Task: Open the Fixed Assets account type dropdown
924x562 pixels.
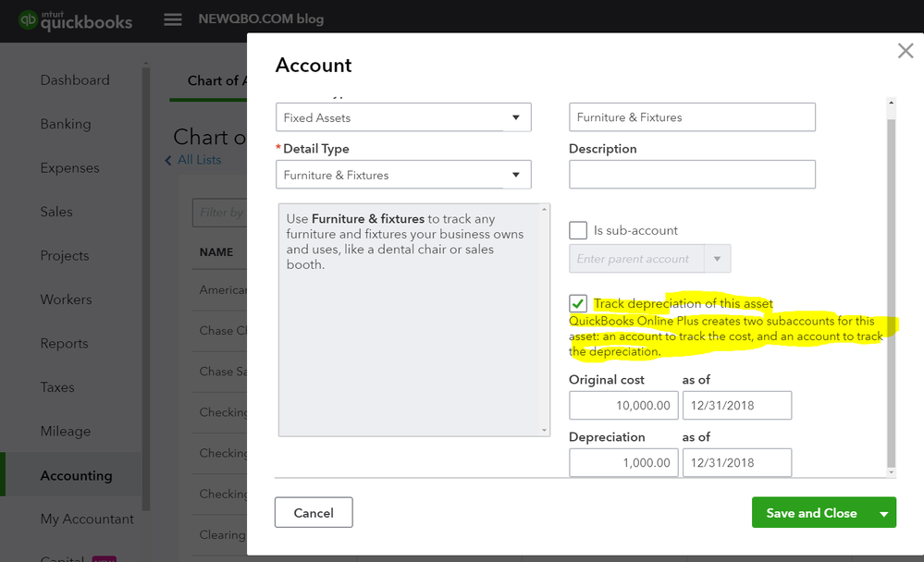Action: (x=516, y=117)
